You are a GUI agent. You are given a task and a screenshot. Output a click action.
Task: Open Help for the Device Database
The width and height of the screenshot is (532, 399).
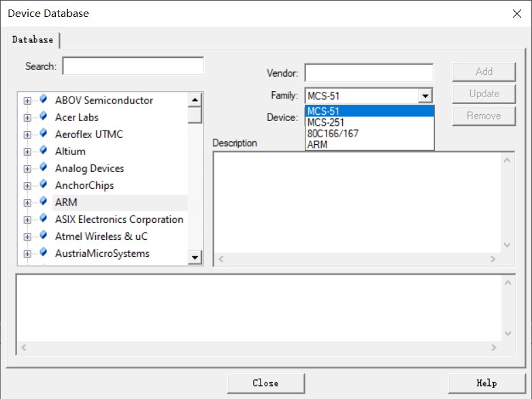486,383
